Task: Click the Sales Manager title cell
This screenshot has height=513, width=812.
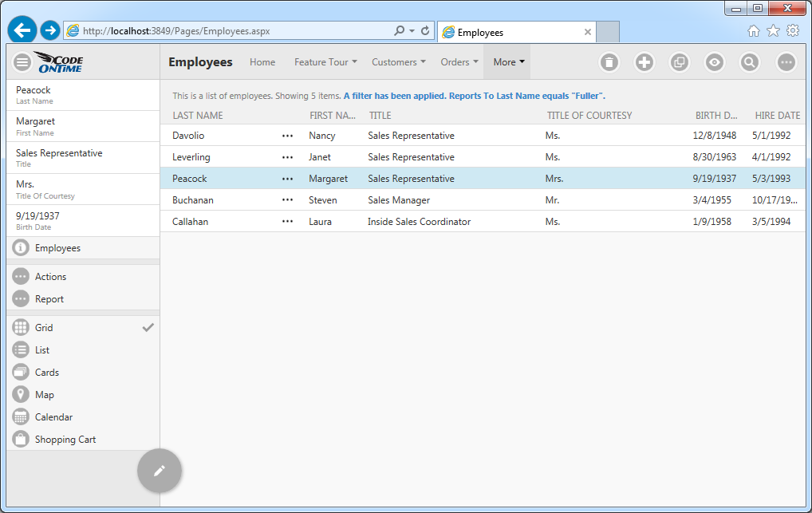Action: coord(399,200)
